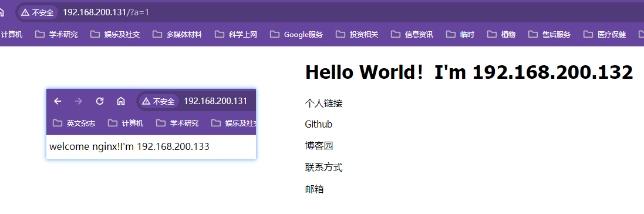This screenshot has width=644, height=214.
Task: Open the 医疗保健 bookmark folder
Action: (605, 35)
